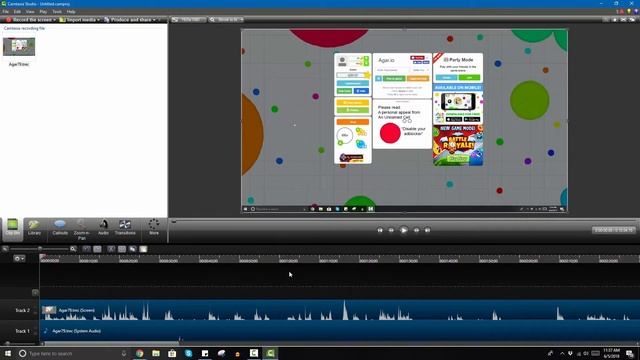Click the preview seek bar handle

click(x=174, y=222)
